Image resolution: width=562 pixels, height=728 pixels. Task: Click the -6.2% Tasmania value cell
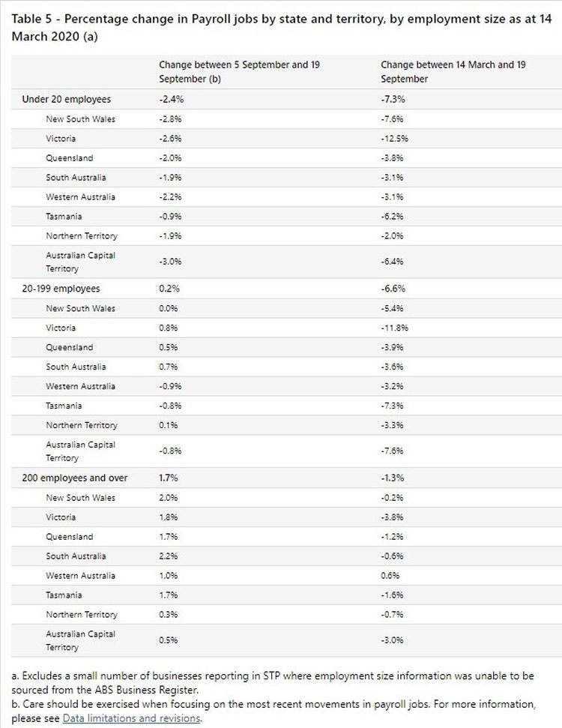(393, 217)
